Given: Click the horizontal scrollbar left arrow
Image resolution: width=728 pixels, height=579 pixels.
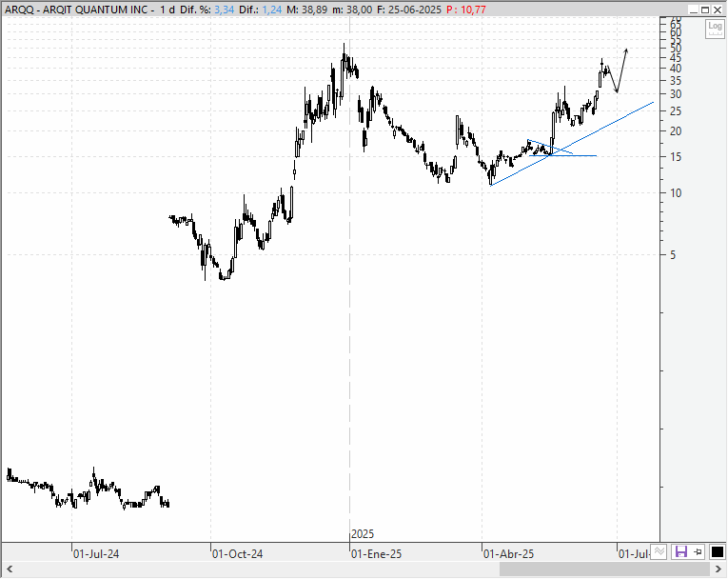Looking at the screenshot, I should [x=9, y=569].
